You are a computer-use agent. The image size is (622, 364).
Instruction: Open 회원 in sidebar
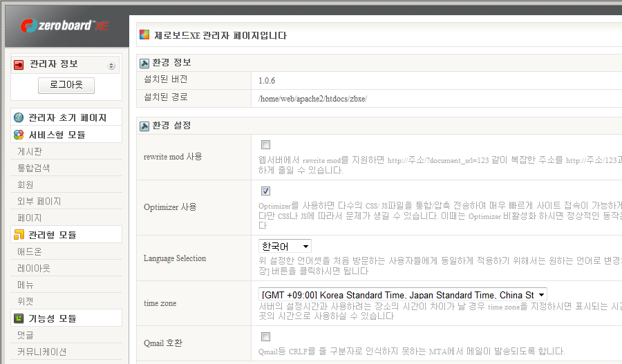click(x=26, y=185)
